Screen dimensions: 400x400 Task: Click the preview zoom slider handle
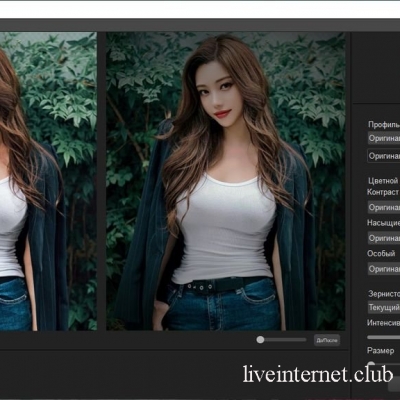click(x=260, y=340)
